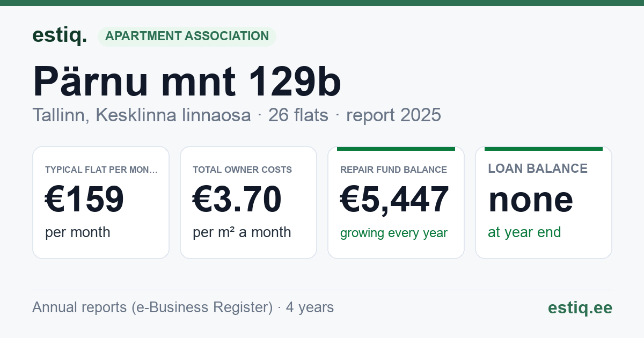Click the TOTAL OWNER COSTS label
The height and width of the screenshot is (338, 644).
tap(243, 170)
